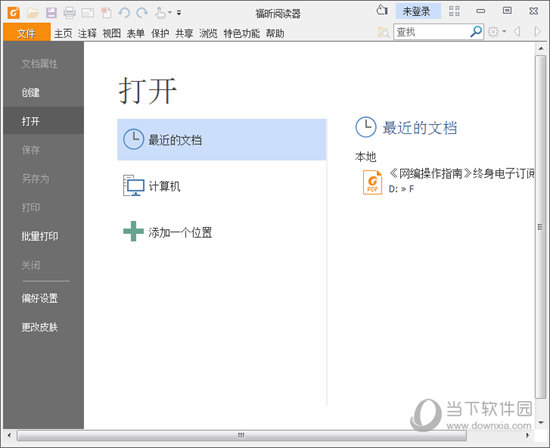The image size is (550, 448).
Task: Click the four-square grid icon in title bar
Action: click(x=454, y=11)
